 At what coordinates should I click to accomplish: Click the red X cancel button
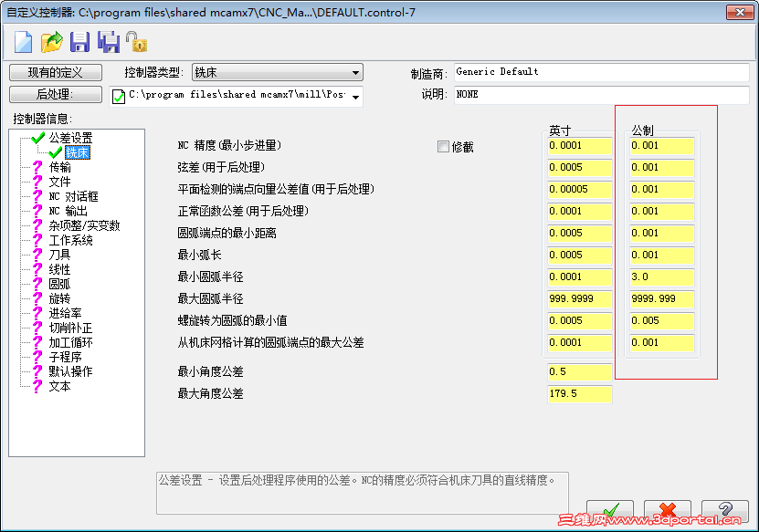pos(667,512)
